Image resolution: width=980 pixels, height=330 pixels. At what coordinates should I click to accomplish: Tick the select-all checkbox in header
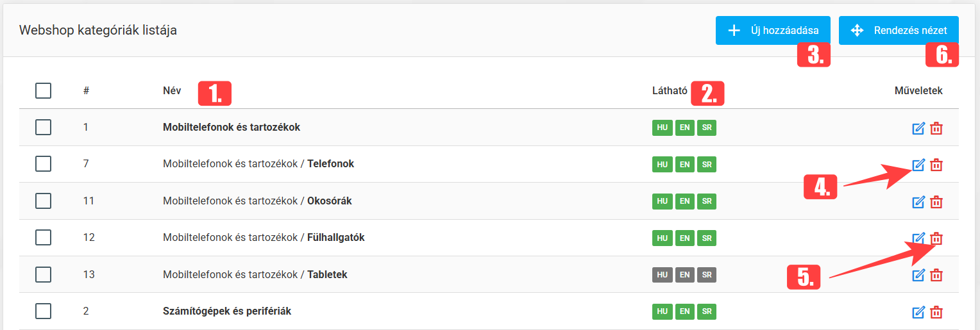[x=43, y=90]
